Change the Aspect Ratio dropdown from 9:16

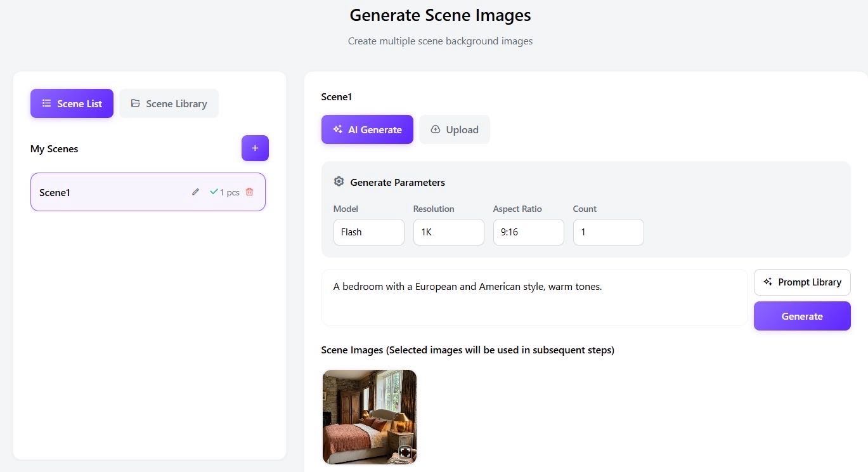[x=528, y=232]
